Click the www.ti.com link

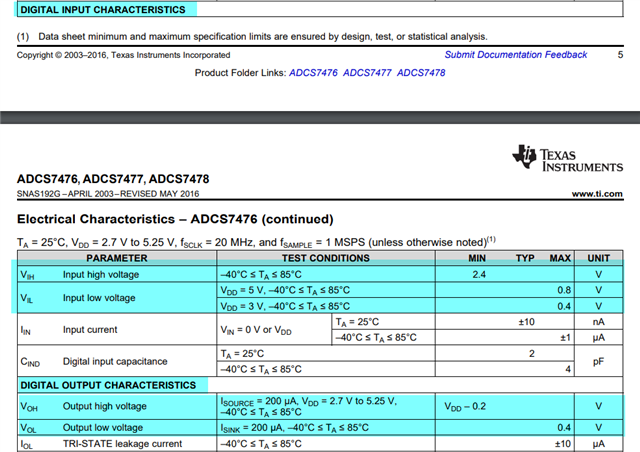[x=597, y=194]
